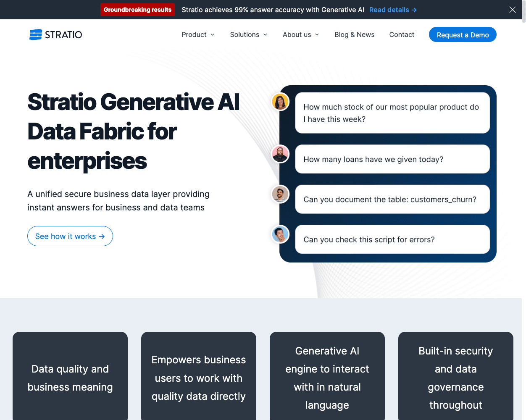This screenshot has height=420, width=526.
Task: Go to the Blog & News page
Action: (354, 34)
